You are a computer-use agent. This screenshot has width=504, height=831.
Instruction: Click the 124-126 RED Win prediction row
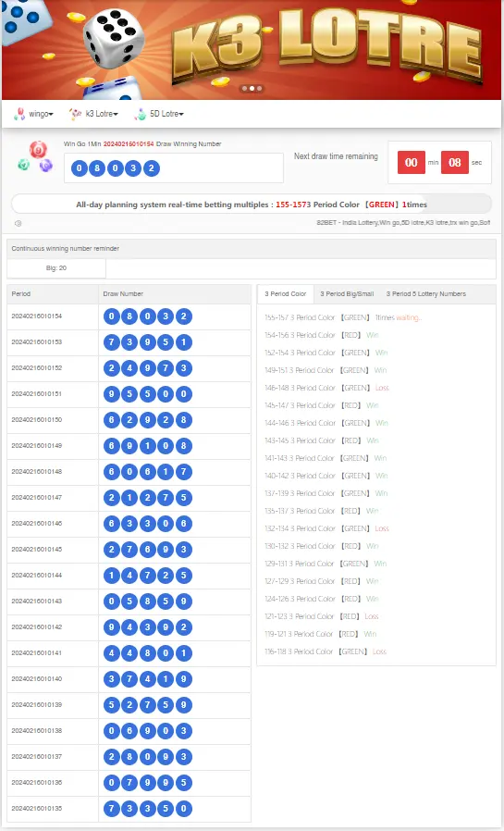click(322, 599)
